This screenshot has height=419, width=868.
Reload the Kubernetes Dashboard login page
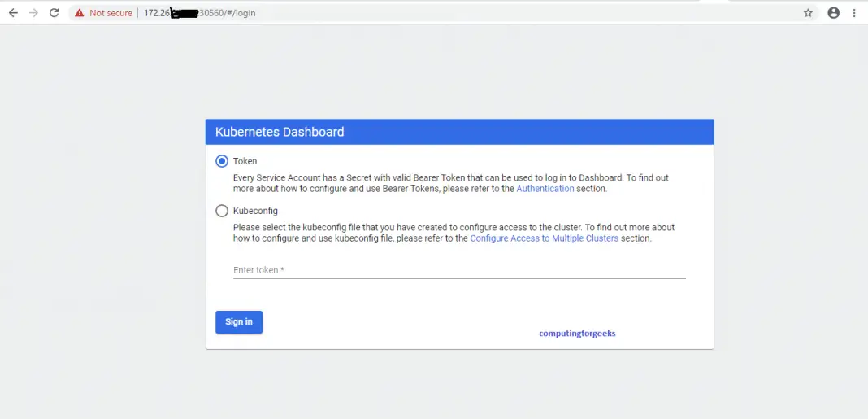click(54, 13)
